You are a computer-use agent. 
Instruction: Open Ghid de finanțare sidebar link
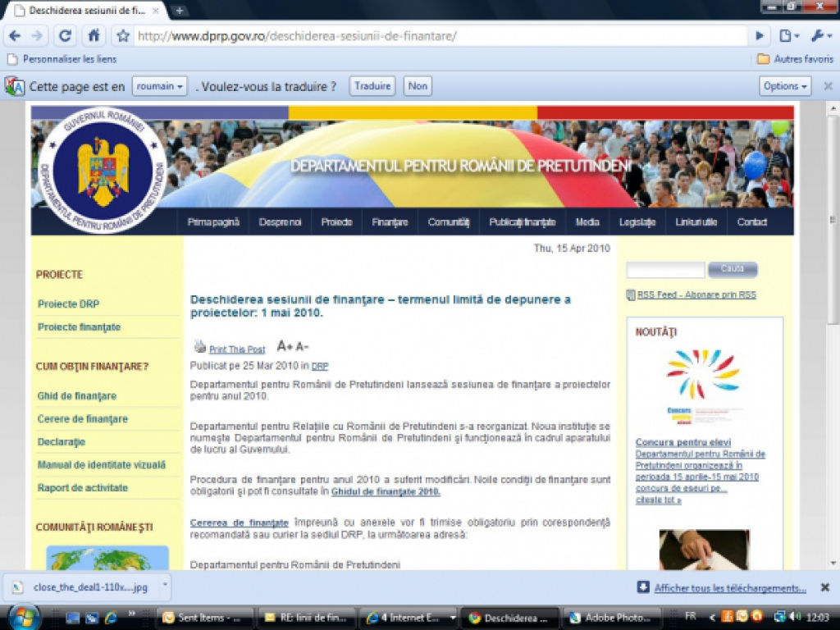[x=77, y=396]
